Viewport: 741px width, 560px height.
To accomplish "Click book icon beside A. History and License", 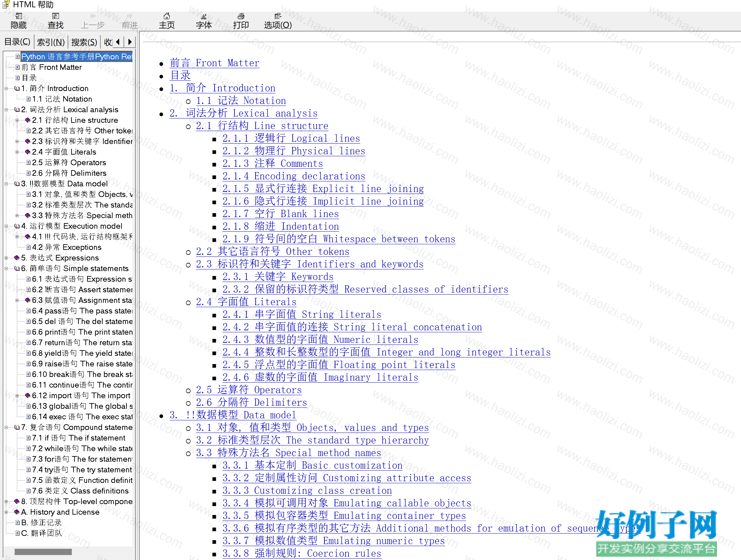I will pyautogui.click(x=17, y=512).
